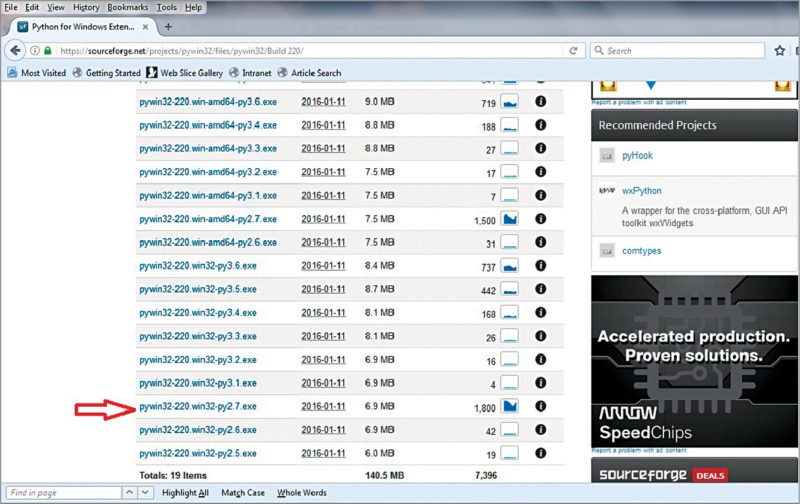Click the Find in page text field
Viewport: 800px width, 504px height.
(60, 493)
